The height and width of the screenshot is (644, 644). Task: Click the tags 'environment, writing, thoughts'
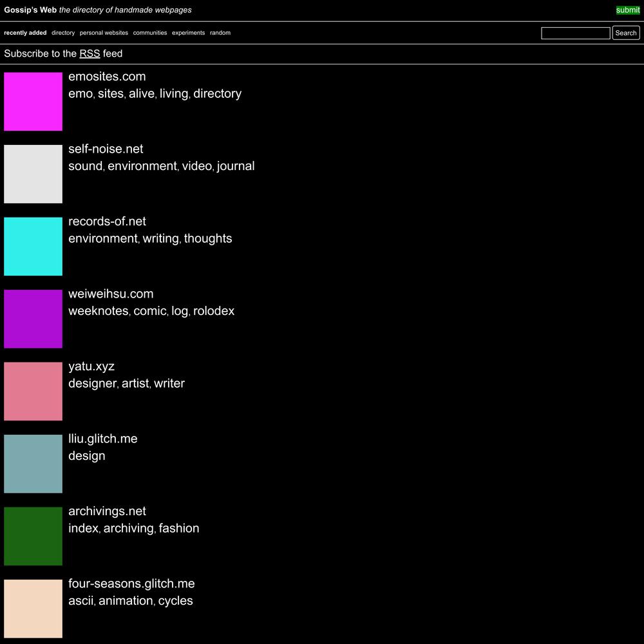[150, 239]
